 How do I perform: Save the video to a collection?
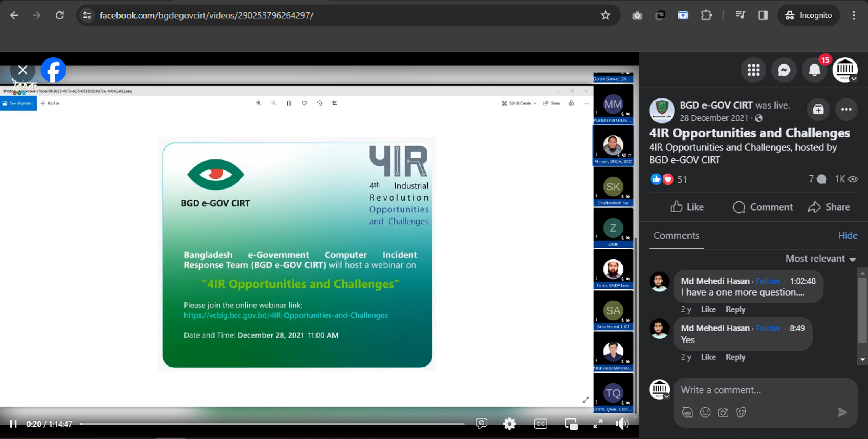click(818, 109)
